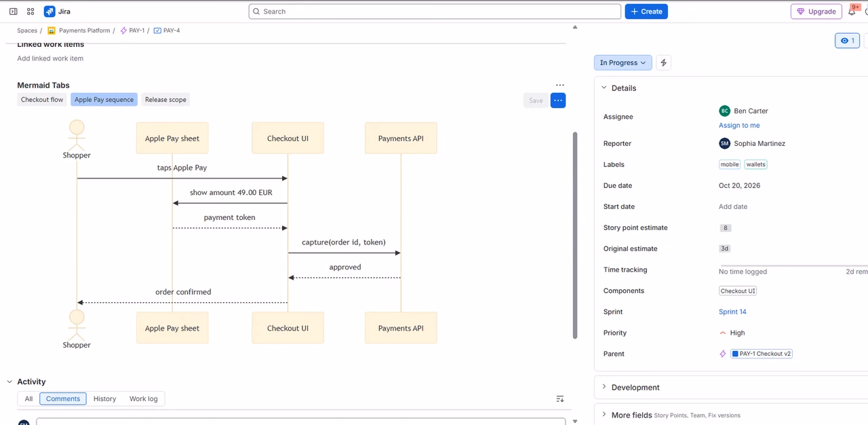Click the parent epic lightning icon
868x425 pixels.
click(723, 354)
